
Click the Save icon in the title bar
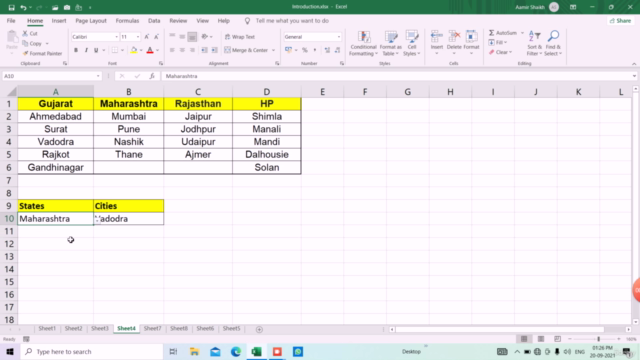point(11,7)
